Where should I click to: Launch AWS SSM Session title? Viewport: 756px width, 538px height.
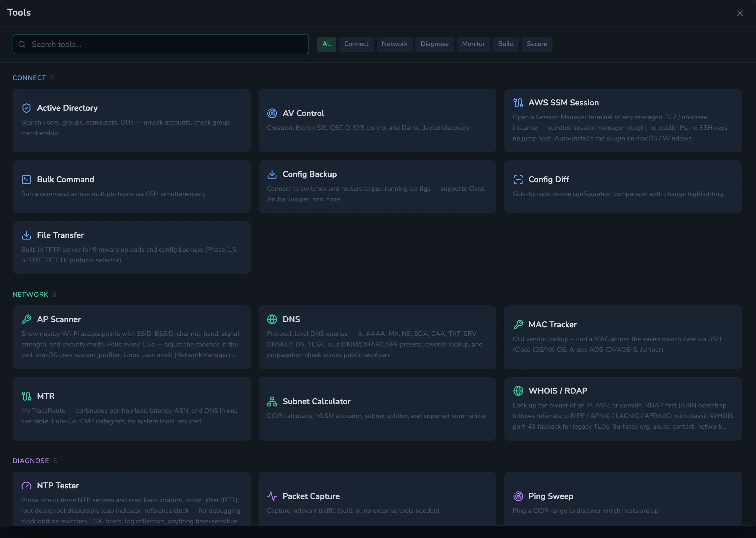click(x=563, y=103)
